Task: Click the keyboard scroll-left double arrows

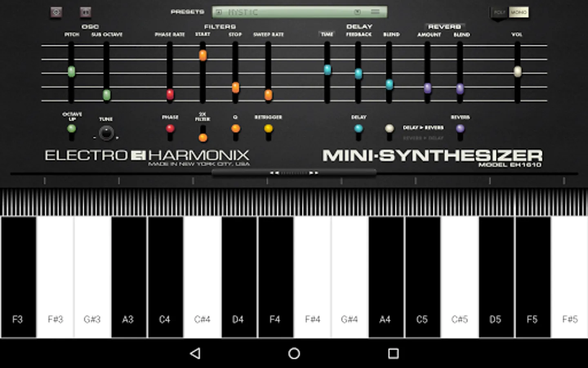Action: pyautogui.click(x=274, y=173)
